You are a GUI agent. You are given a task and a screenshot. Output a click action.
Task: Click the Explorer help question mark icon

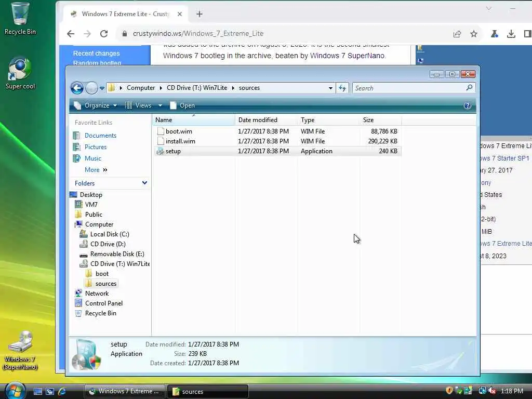point(467,105)
